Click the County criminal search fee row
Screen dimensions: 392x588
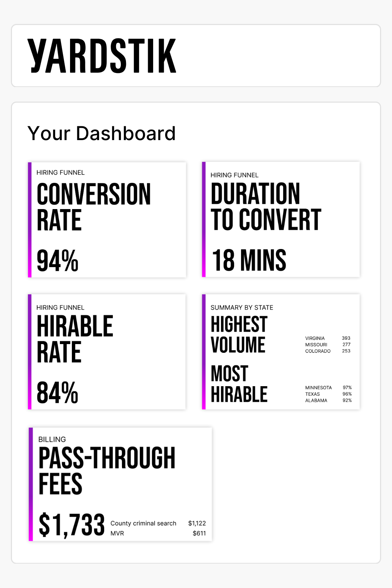(158, 523)
